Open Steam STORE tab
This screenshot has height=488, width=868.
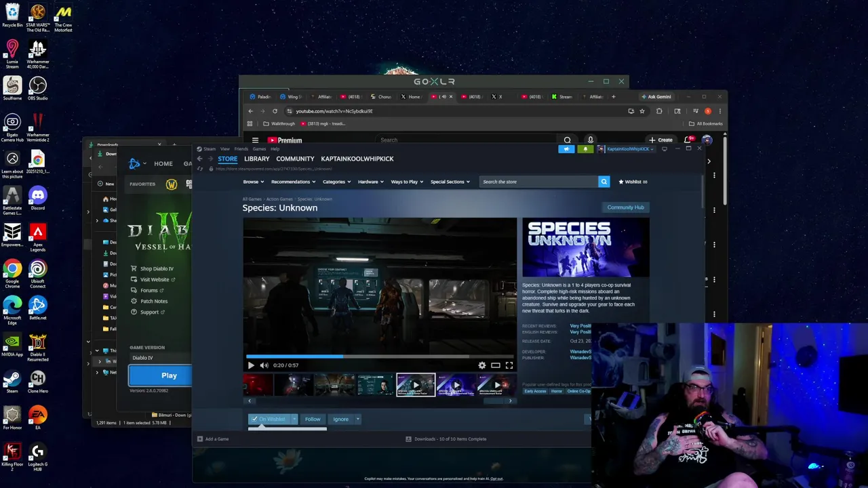coord(227,159)
